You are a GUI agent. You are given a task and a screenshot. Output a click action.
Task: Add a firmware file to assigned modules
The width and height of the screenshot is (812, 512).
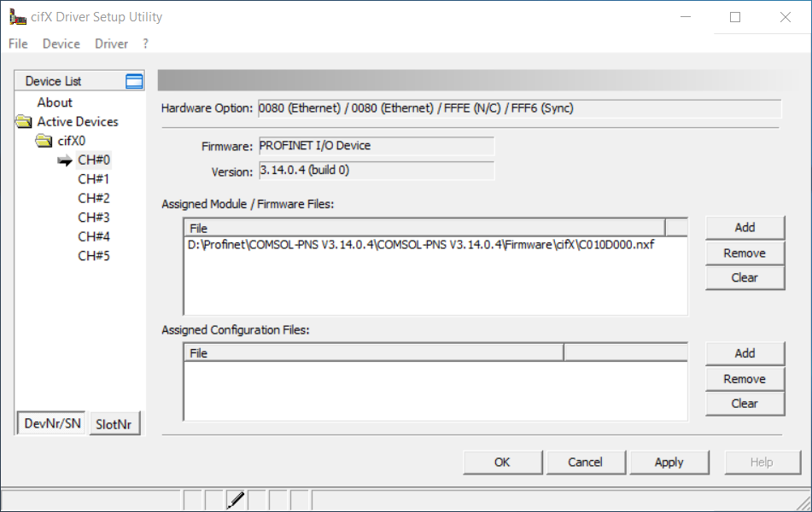click(x=744, y=228)
